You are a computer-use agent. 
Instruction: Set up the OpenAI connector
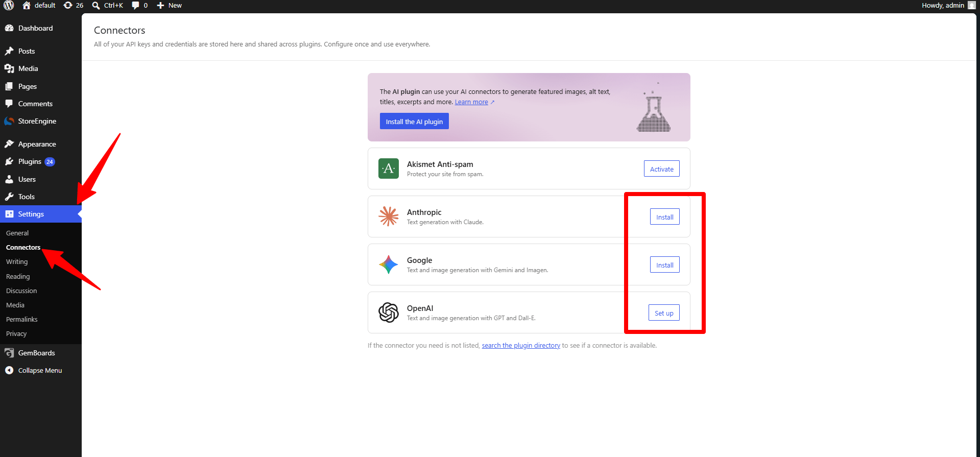pyautogui.click(x=664, y=313)
